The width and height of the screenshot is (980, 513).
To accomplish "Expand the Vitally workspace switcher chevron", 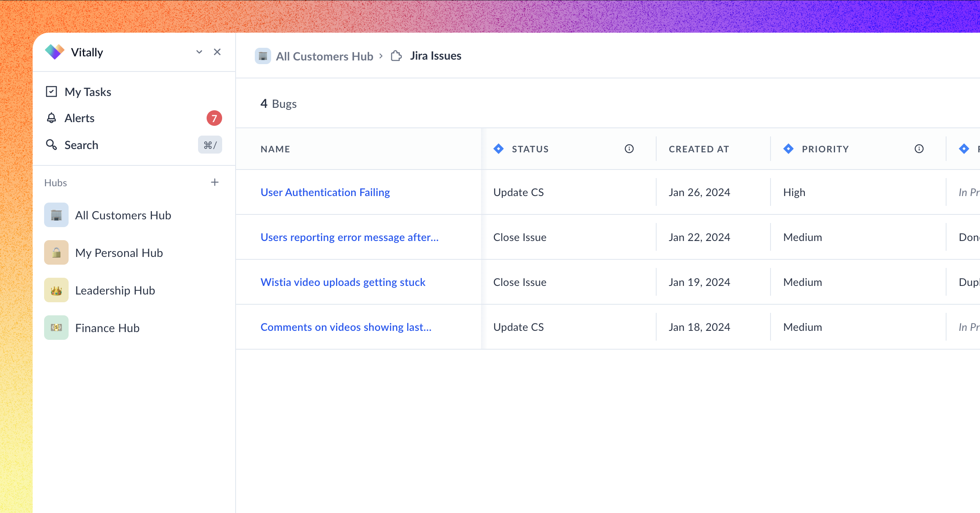I will click(x=199, y=52).
